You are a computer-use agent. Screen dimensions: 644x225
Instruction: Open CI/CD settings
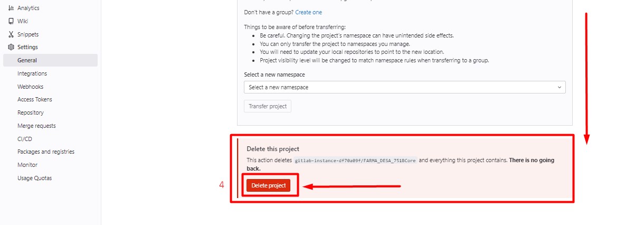tap(25, 139)
